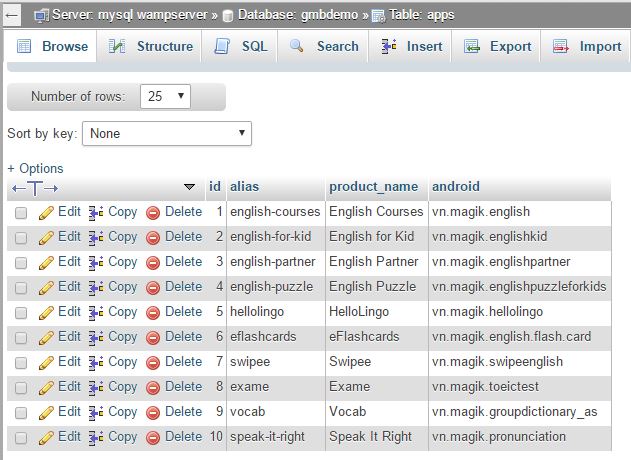Click the Database: gmbdemo breadcrumb link

(x=298, y=15)
